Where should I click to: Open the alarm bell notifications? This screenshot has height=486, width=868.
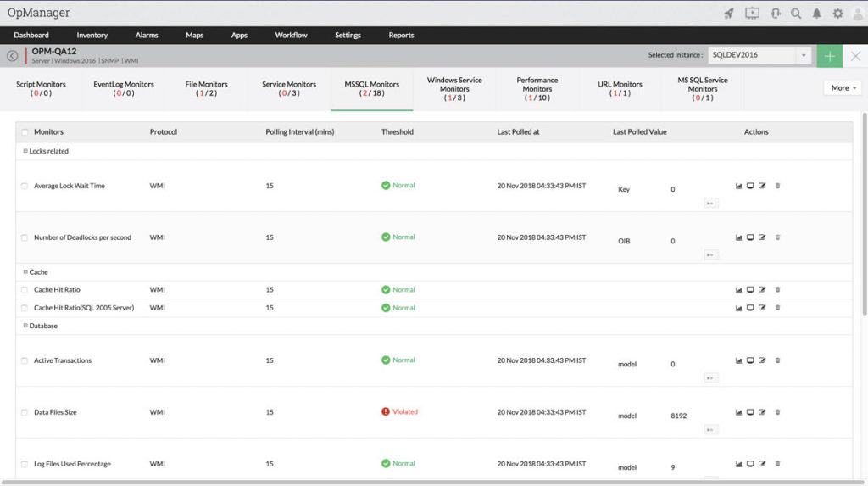(x=816, y=14)
